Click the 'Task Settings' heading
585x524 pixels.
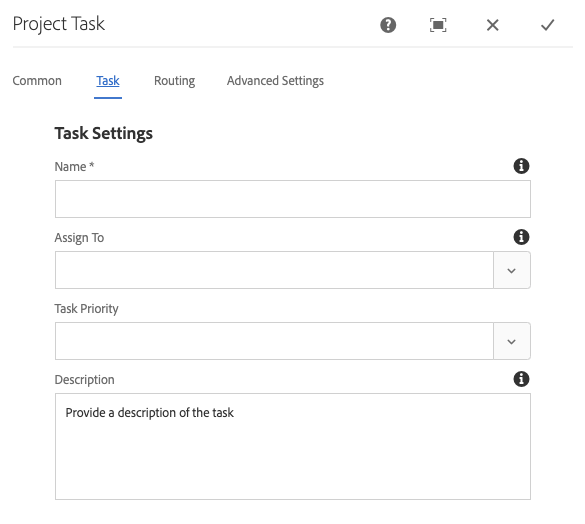[x=104, y=133]
